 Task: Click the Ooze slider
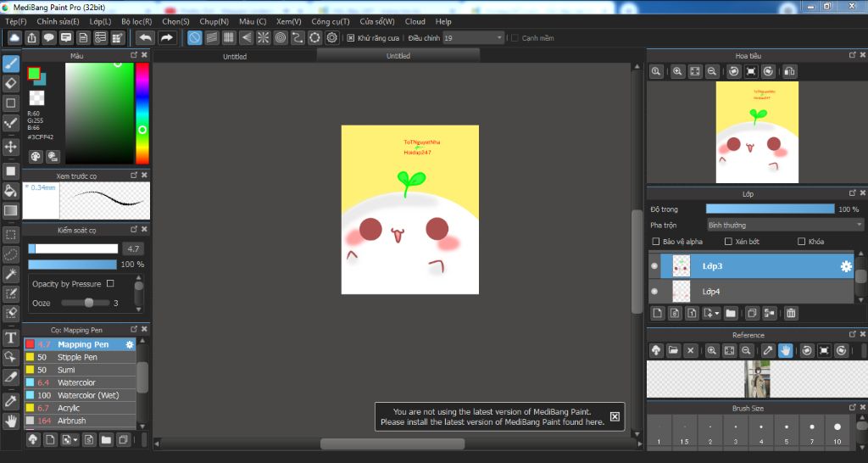[x=86, y=303]
